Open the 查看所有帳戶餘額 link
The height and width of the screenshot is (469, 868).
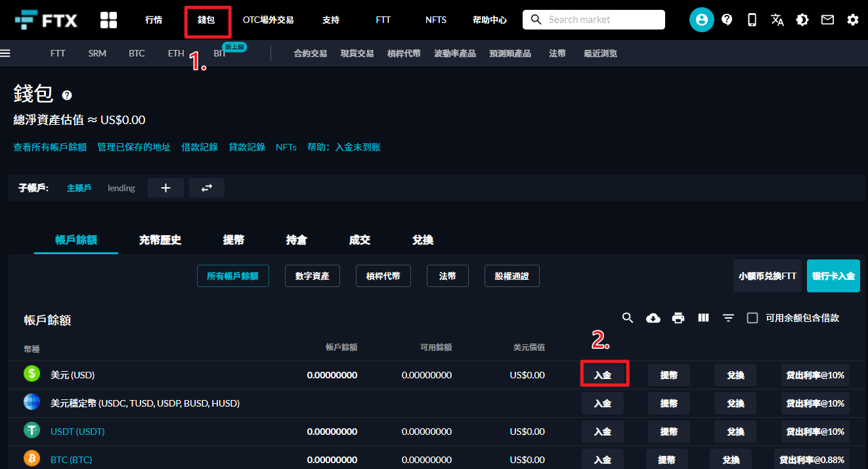(x=50, y=147)
